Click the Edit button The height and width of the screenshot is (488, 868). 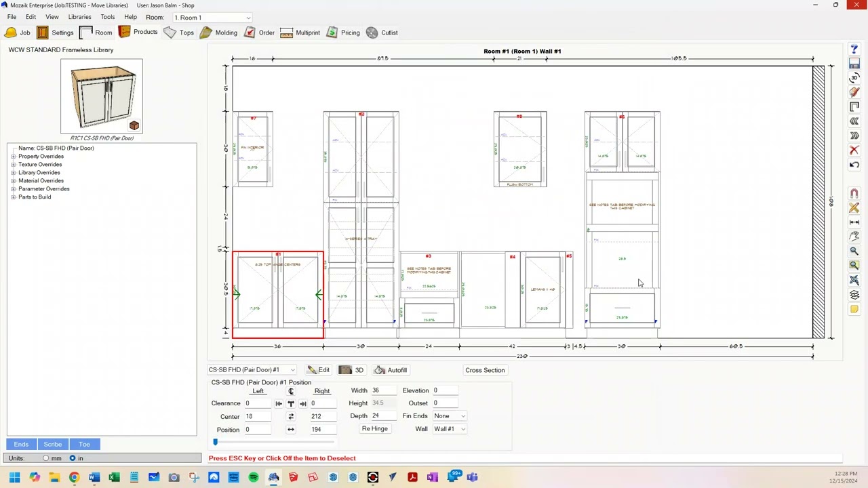pyautogui.click(x=318, y=370)
